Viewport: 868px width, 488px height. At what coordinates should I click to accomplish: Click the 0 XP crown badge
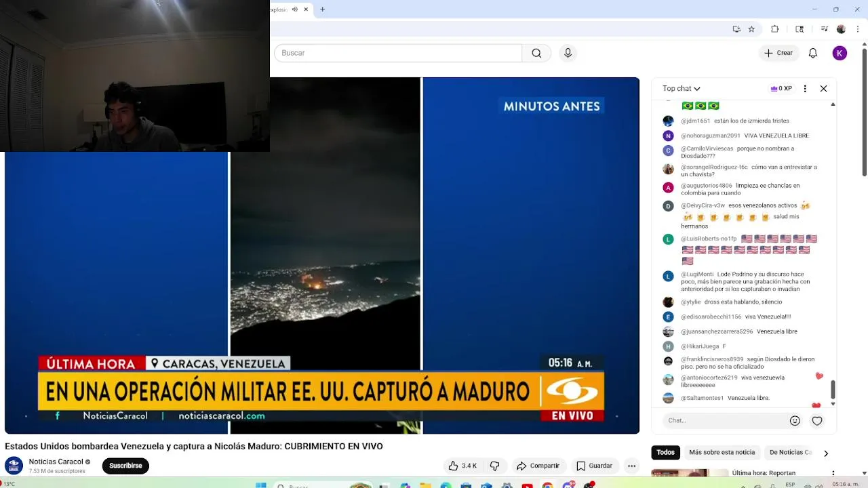781,88
